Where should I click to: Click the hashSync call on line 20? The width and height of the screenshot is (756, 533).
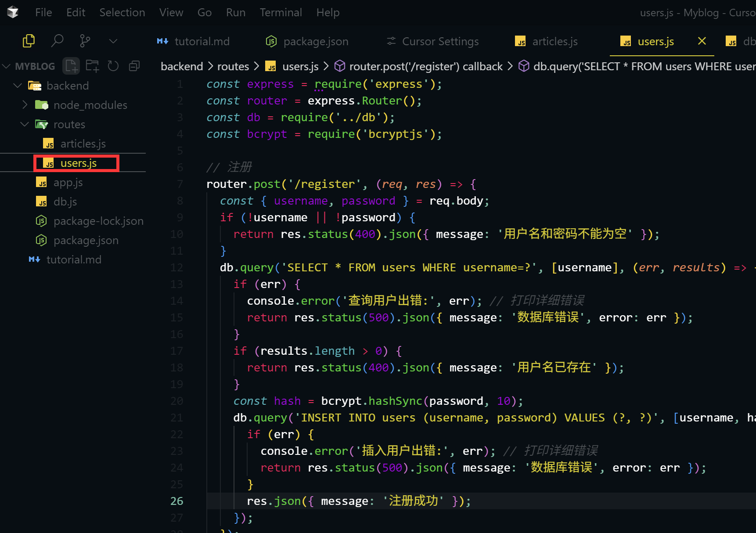pyautogui.click(x=395, y=401)
